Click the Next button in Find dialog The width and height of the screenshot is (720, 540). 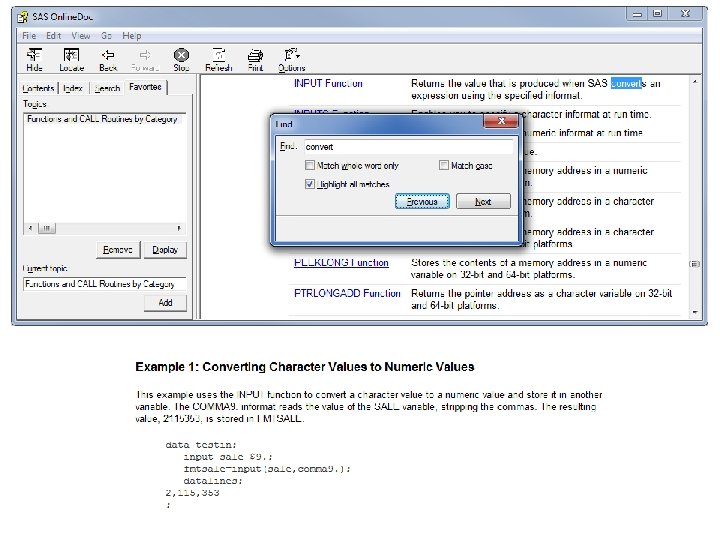point(483,201)
